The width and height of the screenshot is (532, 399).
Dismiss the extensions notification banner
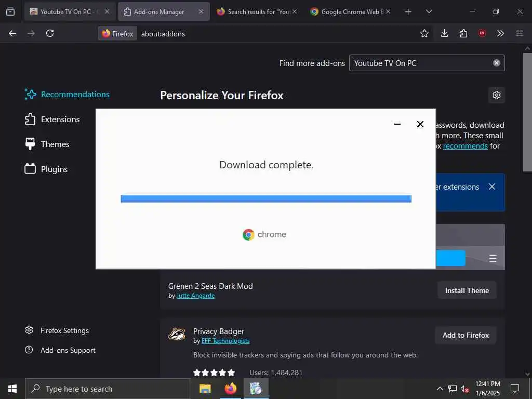tap(492, 187)
